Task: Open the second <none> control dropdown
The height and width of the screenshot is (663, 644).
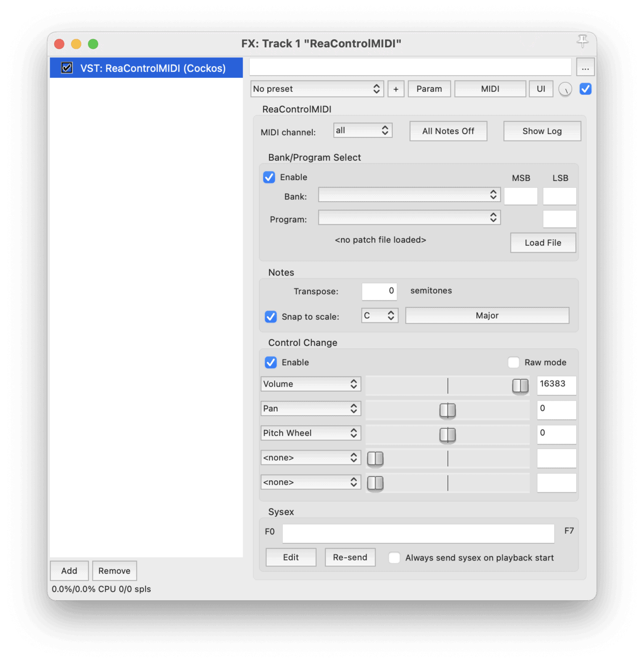Action: pos(311,482)
